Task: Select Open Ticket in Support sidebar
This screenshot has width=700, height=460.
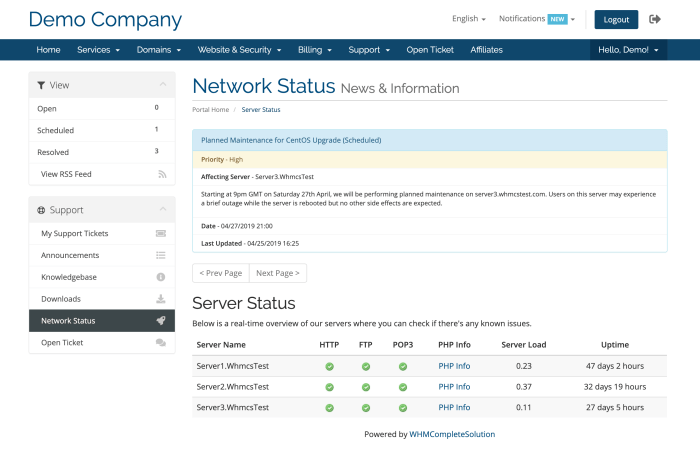Action: pos(102,343)
